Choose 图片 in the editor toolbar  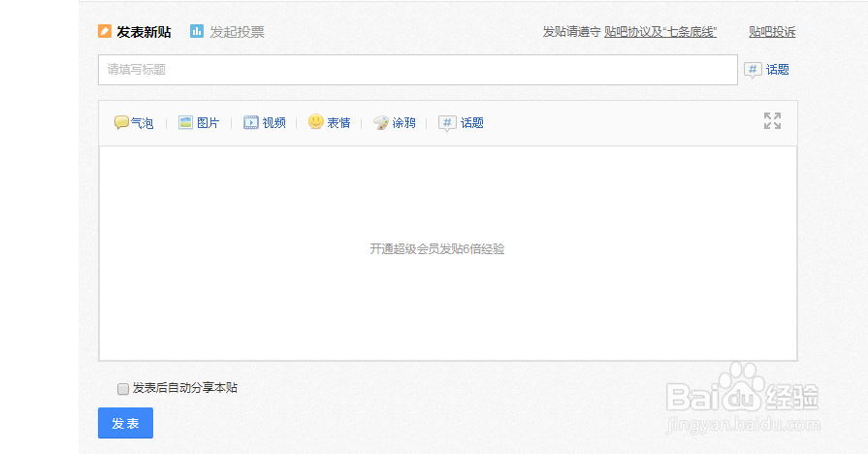tap(209, 123)
